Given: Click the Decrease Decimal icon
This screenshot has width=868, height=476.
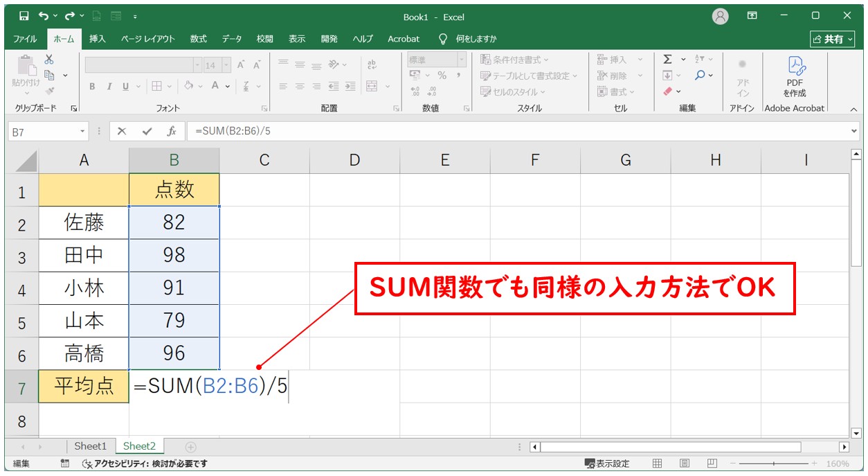Looking at the screenshot, I should click(432, 91).
